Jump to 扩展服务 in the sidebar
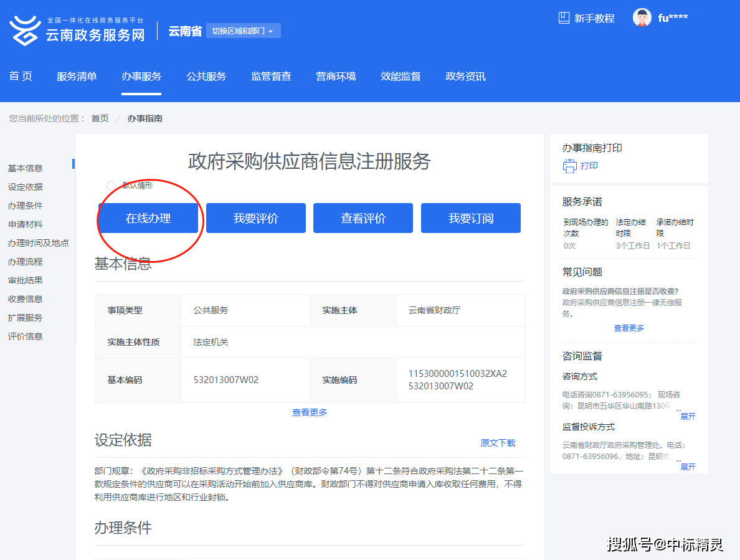Screen dimensions: 740x560 (25, 318)
